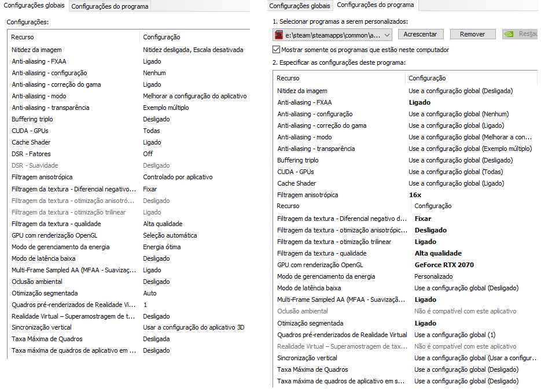This screenshot has width=541, height=392.
Task: Switch to the inactive "Configurações do programa" tab
Action: tap(110, 6)
